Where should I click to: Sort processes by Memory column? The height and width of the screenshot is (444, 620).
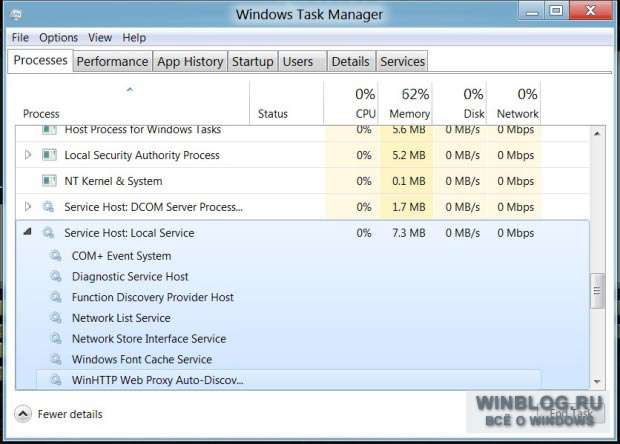tap(409, 104)
